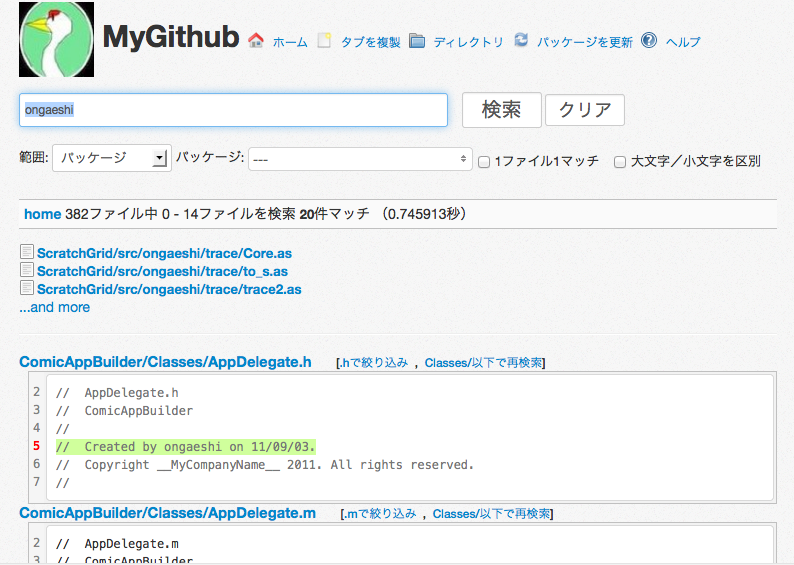Open ComicAppBuilder/Classes/AppDelegate.h result

[165, 362]
